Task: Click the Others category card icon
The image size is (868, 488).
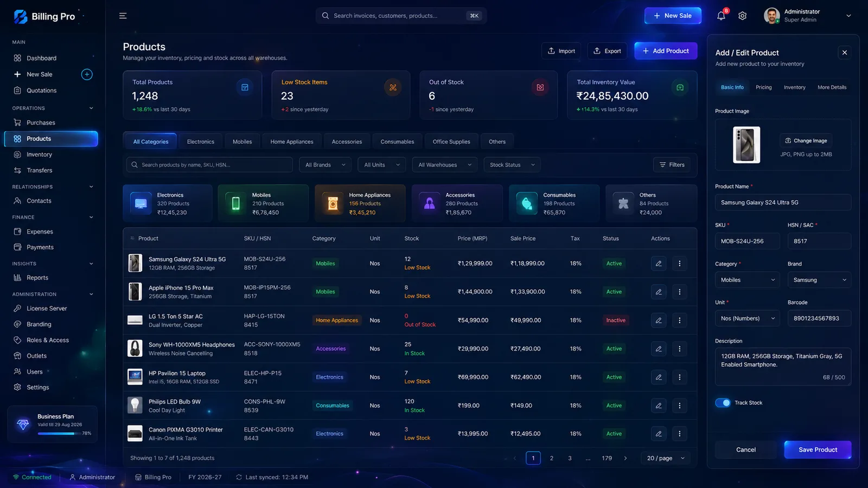Action: tap(623, 203)
